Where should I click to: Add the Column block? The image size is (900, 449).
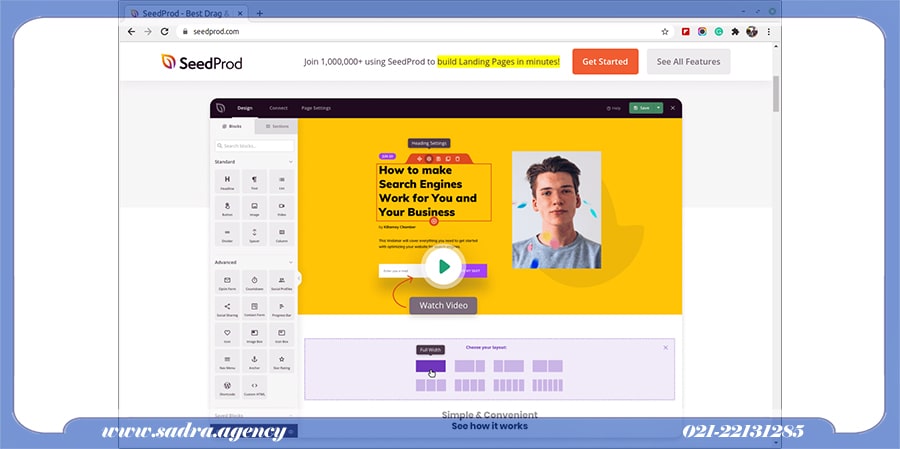point(281,234)
